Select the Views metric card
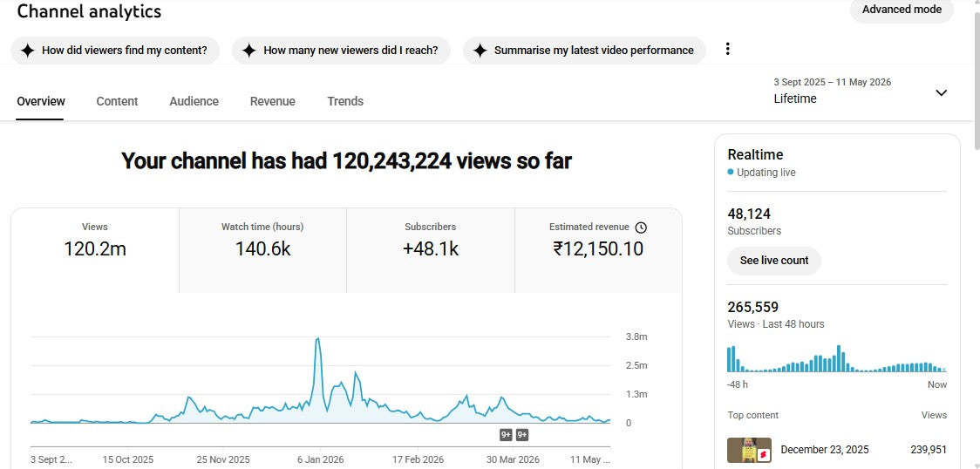Image resolution: width=980 pixels, height=469 pixels. pos(95,250)
